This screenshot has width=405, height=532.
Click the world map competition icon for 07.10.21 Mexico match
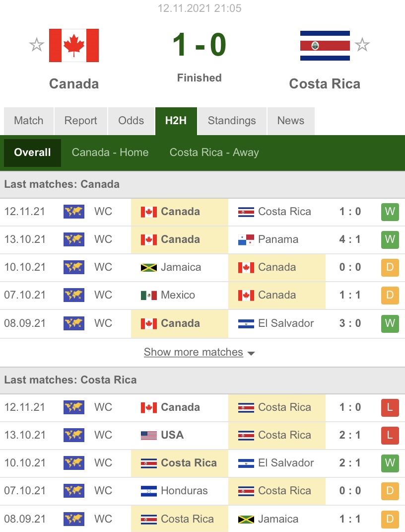coord(74,295)
